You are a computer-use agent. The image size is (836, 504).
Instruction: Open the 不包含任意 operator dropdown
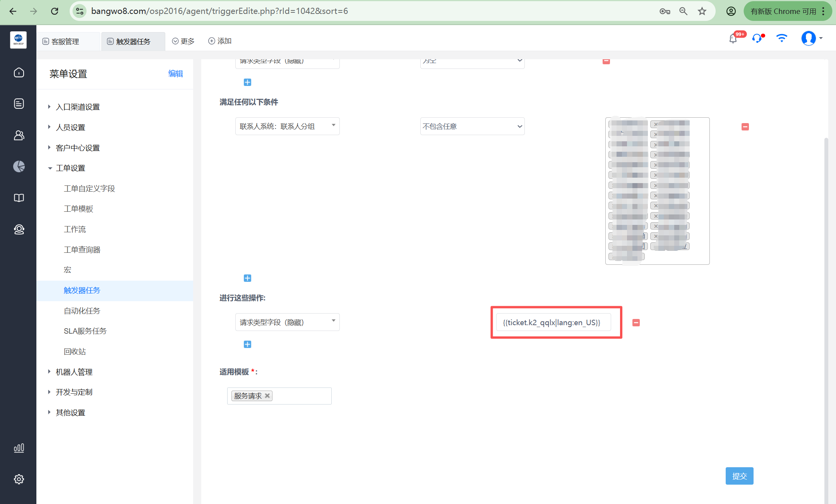[472, 126]
